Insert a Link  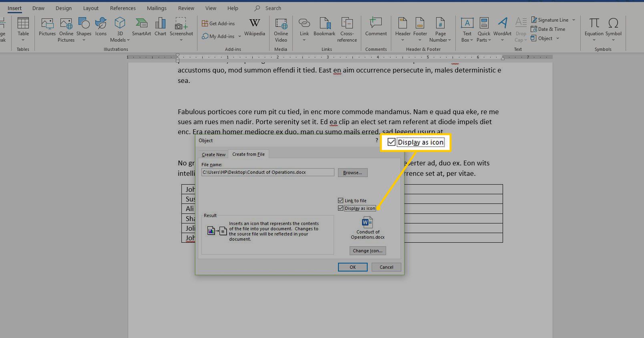pyautogui.click(x=304, y=30)
